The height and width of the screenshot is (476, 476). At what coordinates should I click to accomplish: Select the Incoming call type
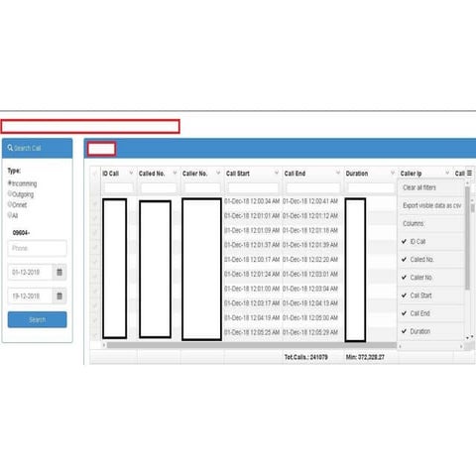click(10, 182)
